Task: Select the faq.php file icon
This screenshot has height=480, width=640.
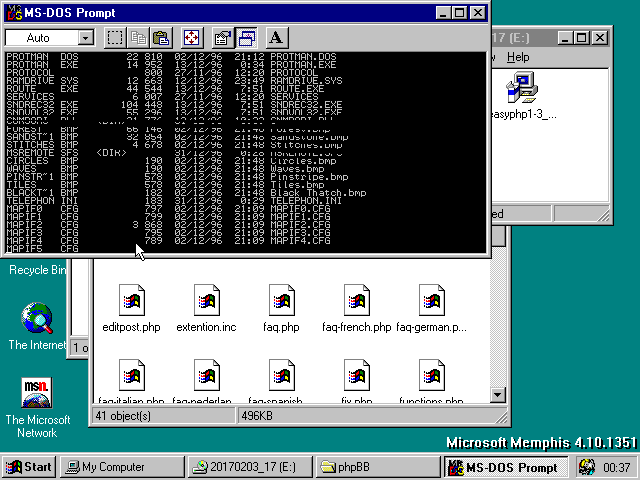Action: pos(282,300)
